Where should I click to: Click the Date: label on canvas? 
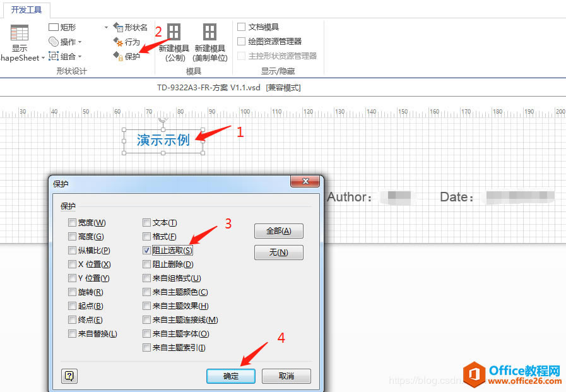(x=457, y=198)
